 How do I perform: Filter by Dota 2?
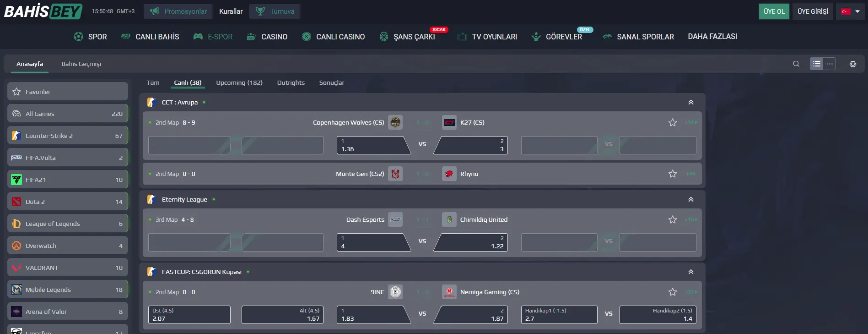[68, 202]
